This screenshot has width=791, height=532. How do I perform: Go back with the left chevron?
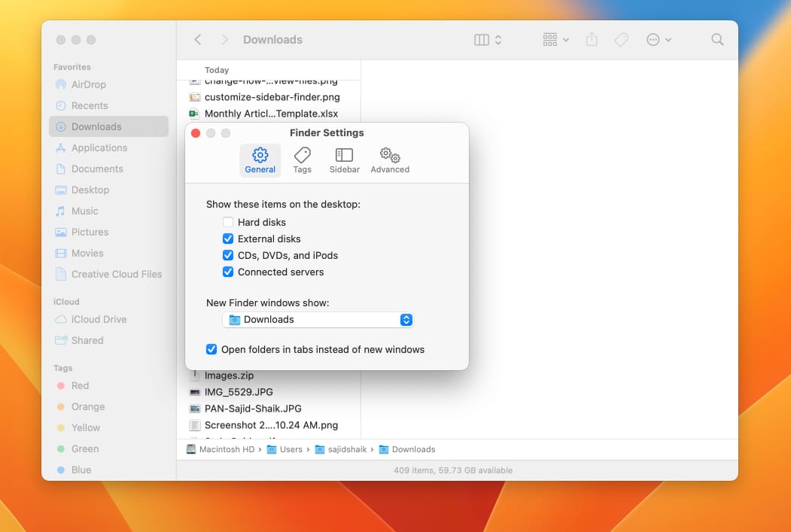coord(198,40)
